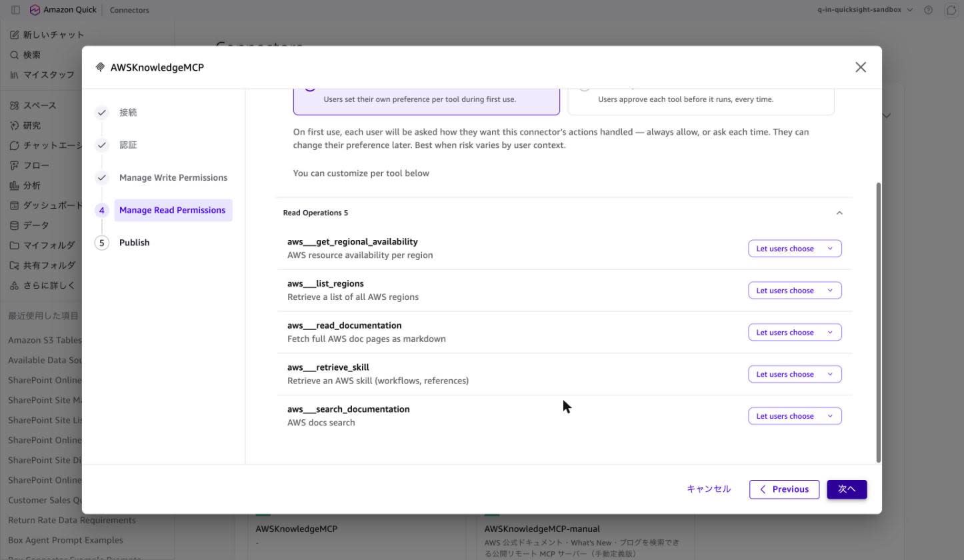Open 共有フォルダ in the sidebar

[x=42, y=265]
